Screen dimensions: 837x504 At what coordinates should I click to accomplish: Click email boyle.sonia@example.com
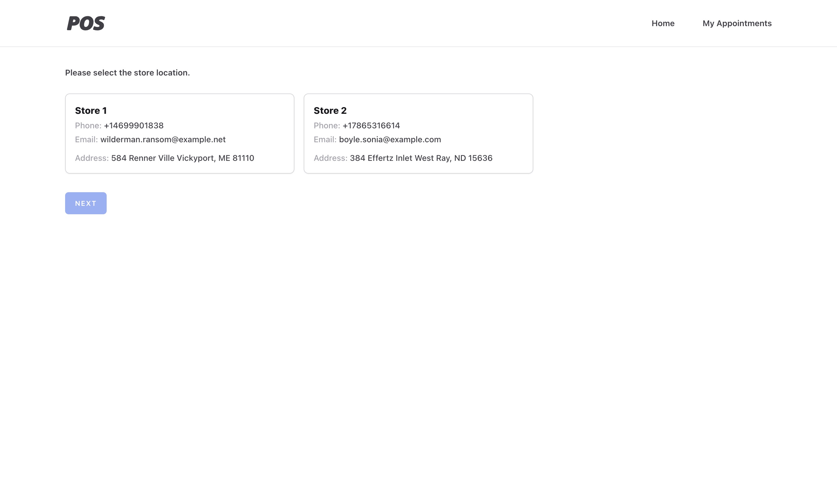[x=390, y=139]
